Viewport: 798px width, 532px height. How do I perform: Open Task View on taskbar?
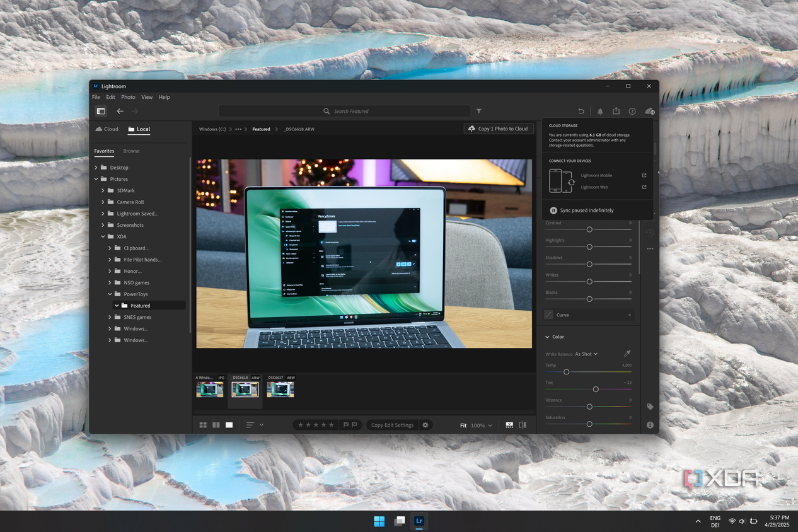pos(399,521)
